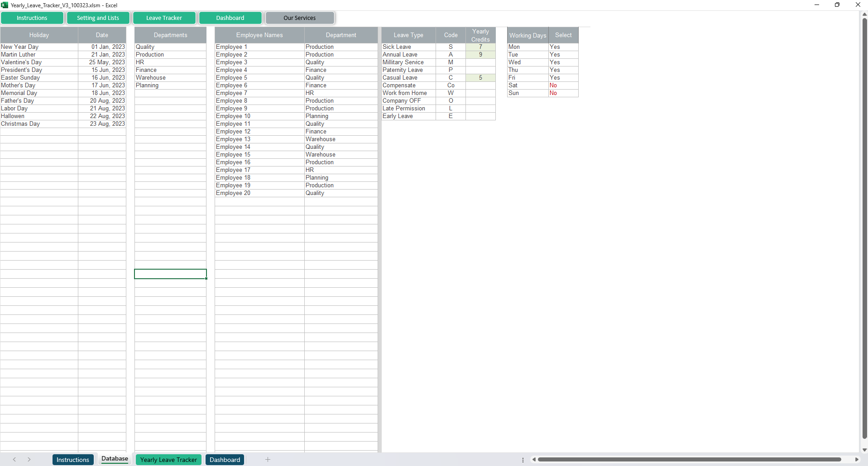Select the Sat working day 'No' cell

coord(563,86)
